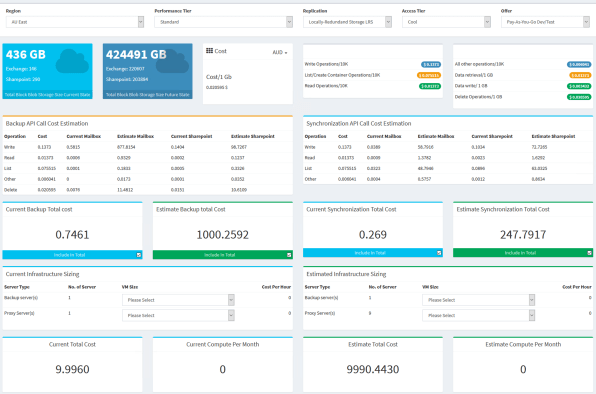
Task: Expand the Replication dropdown with Locally-Redundant Storage LRS
Action: [347, 22]
